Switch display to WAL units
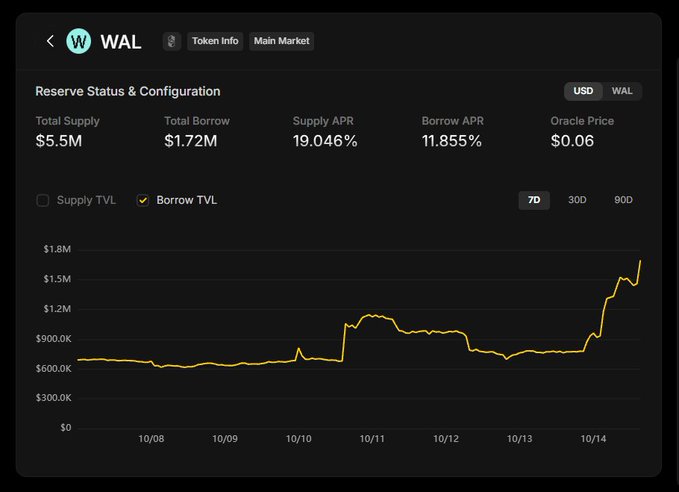This screenshot has height=492, width=679. coord(622,91)
